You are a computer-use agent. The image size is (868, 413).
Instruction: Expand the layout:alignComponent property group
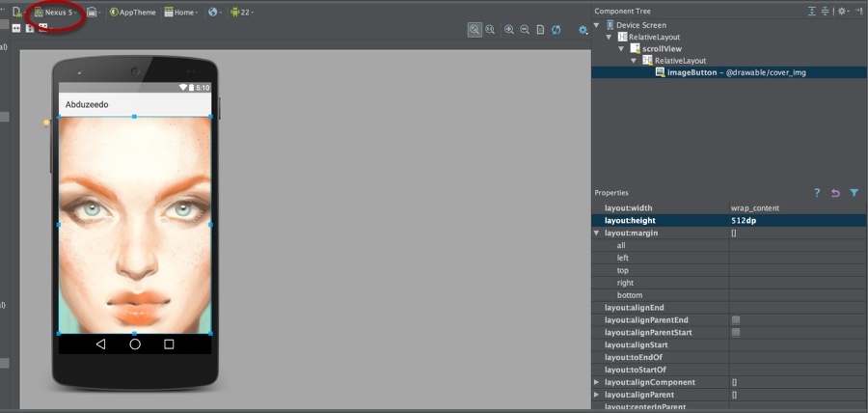pos(596,382)
